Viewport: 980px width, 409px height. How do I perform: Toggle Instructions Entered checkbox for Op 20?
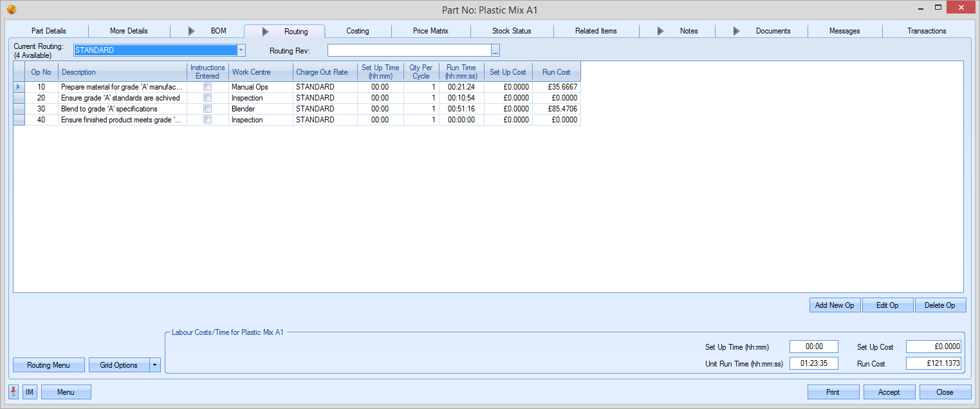207,98
